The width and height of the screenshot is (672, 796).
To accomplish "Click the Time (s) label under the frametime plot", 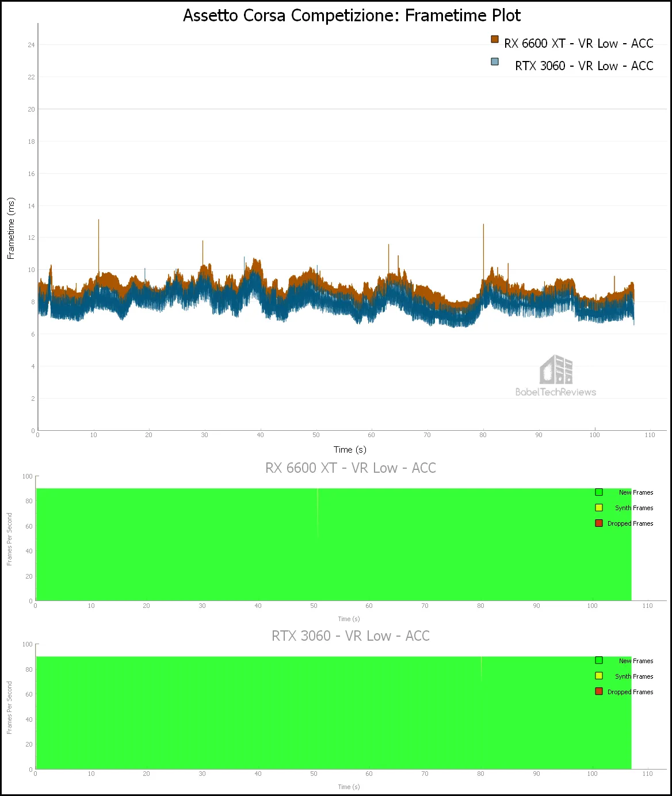I will [350, 450].
